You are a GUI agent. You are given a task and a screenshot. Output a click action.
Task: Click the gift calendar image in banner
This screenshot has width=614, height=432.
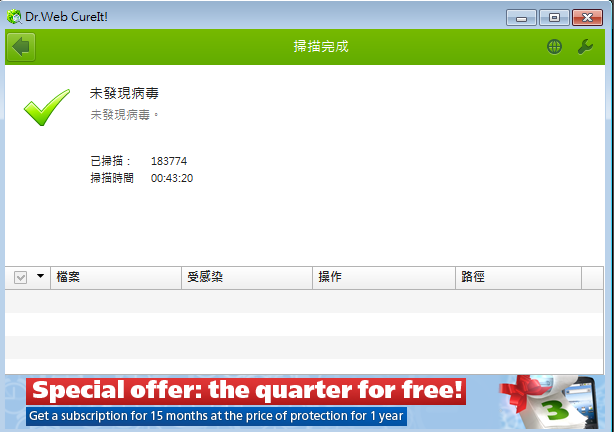548,402
